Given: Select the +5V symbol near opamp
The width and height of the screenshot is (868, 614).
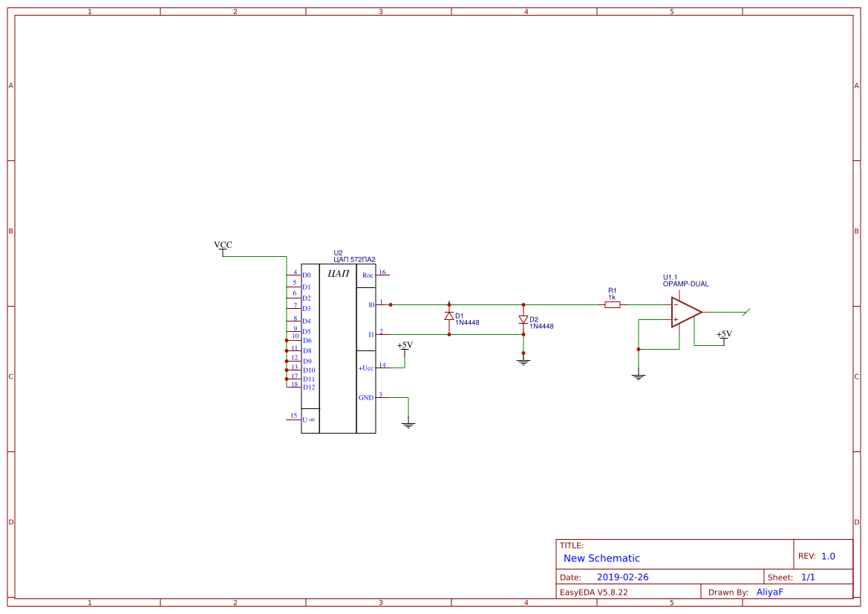Looking at the screenshot, I should (722, 334).
